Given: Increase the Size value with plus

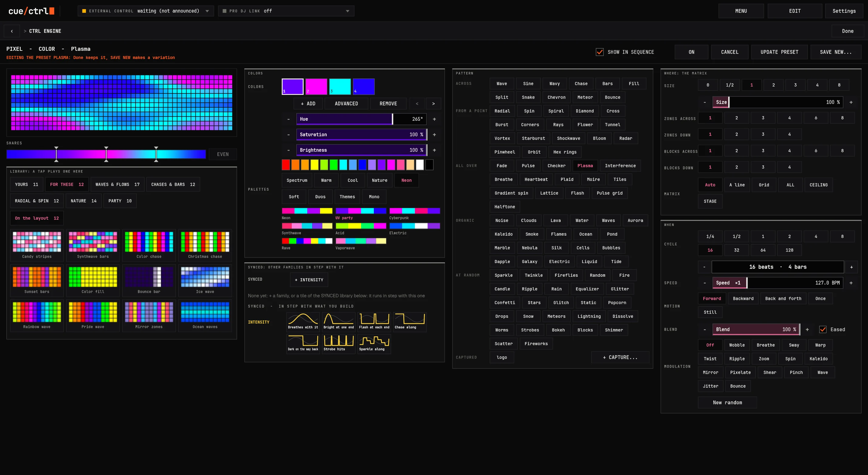Looking at the screenshot, I should [x=851, y=102].
